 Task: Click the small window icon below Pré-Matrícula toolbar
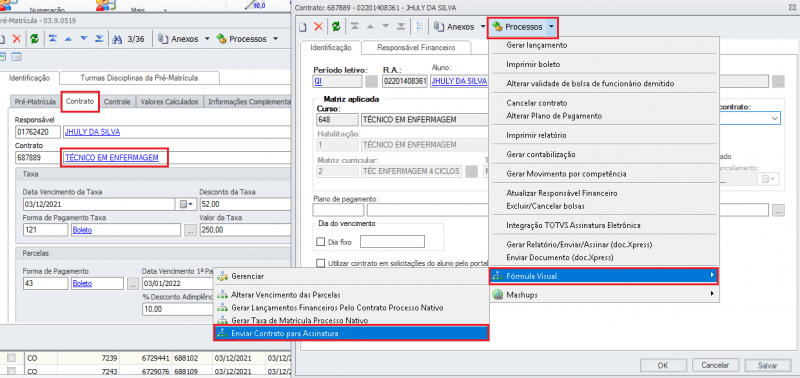[17, 57]
